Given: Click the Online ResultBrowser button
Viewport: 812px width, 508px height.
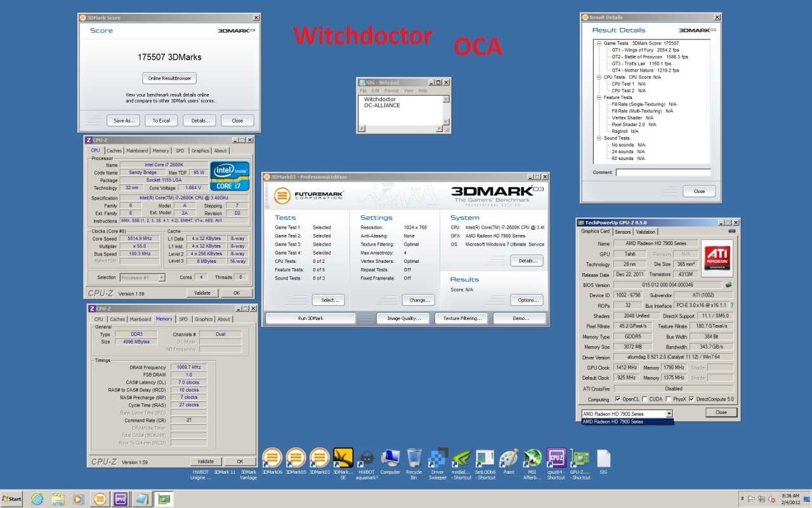Looking at the screenshot, I should tap(169, 78).
